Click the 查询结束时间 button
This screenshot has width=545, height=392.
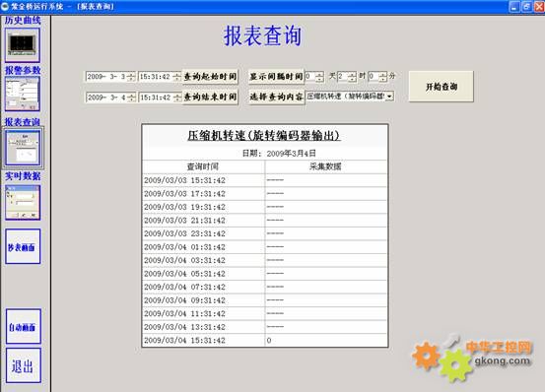point(210,97)
